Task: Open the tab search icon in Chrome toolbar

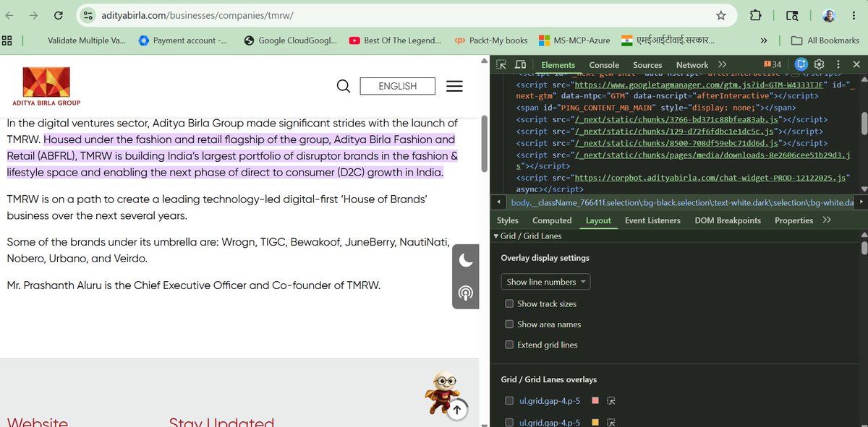Action: [x=792, y=15]
